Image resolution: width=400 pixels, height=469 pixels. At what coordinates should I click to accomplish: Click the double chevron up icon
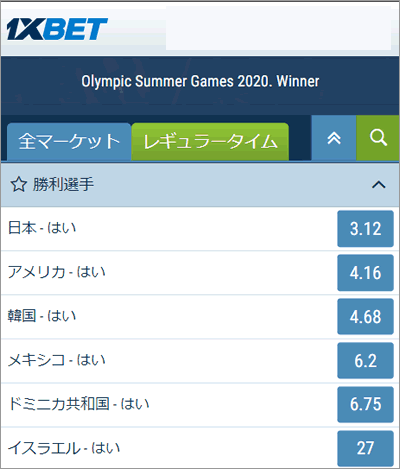(334, 138)
